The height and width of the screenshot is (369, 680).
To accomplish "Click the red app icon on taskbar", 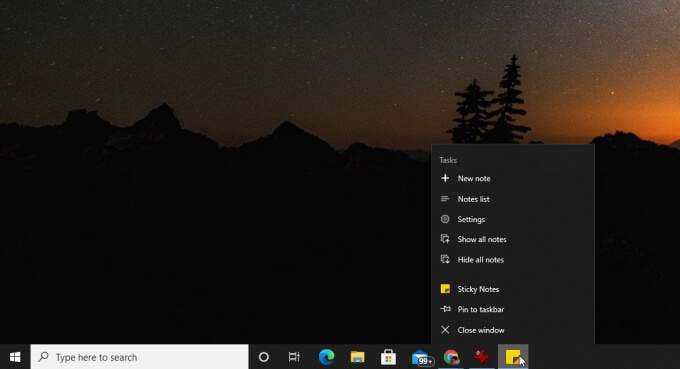I will tap(481, 357).
